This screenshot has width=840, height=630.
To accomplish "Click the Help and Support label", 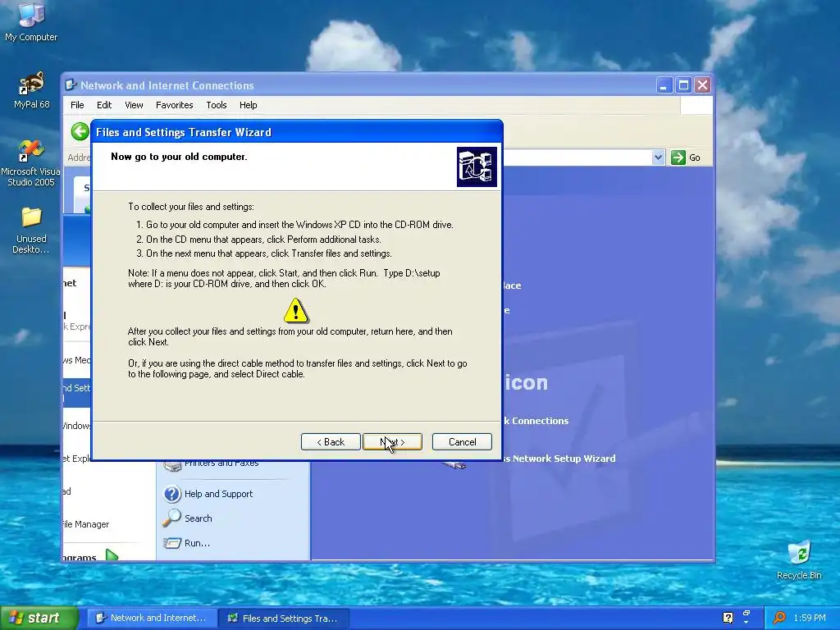I will (218, 494).
